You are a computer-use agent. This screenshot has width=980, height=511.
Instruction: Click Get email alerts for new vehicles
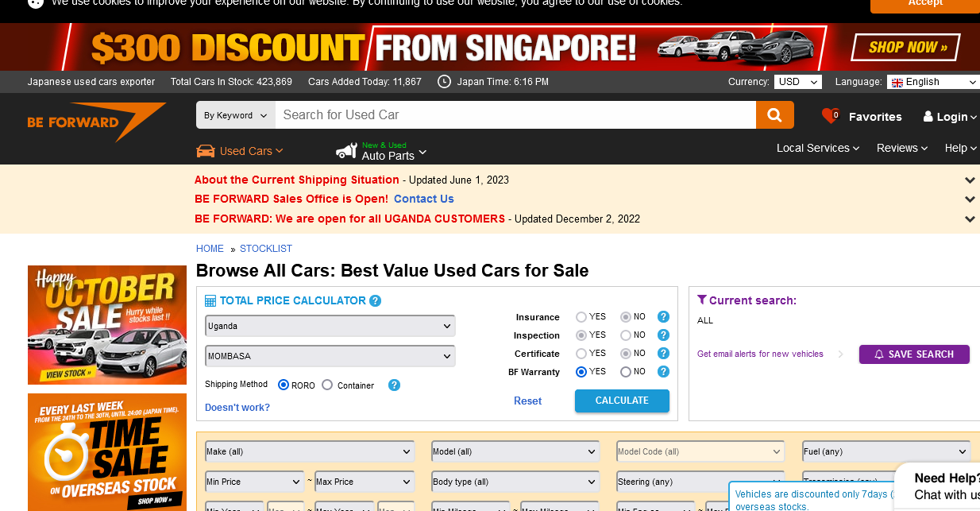coord(760,354)
